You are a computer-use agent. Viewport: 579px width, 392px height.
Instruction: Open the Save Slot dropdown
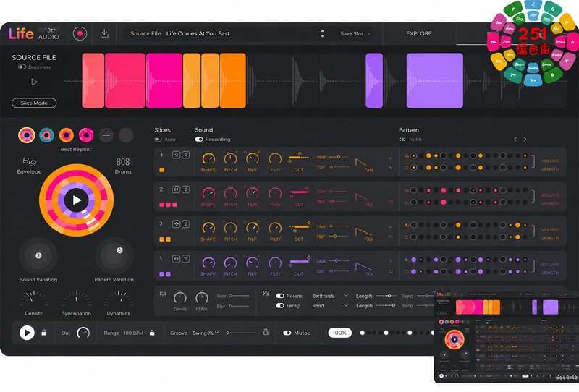point(355,33)
